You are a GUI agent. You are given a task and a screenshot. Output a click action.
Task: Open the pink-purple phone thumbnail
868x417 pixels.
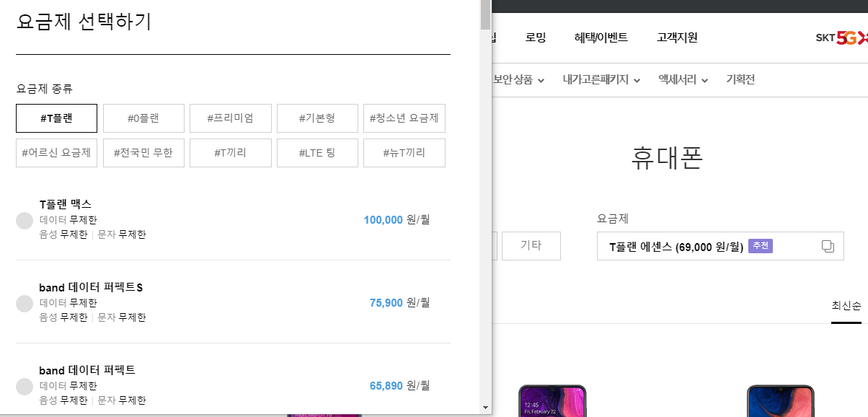(x=553, y=401)
